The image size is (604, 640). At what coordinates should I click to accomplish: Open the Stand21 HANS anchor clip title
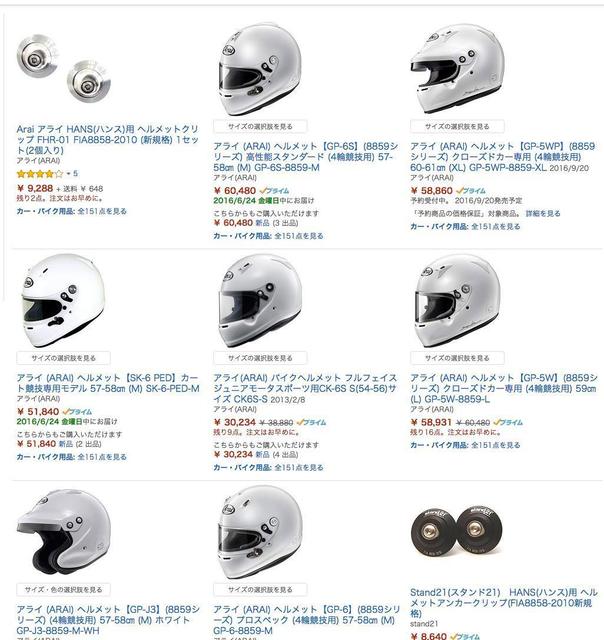point(504,603)
